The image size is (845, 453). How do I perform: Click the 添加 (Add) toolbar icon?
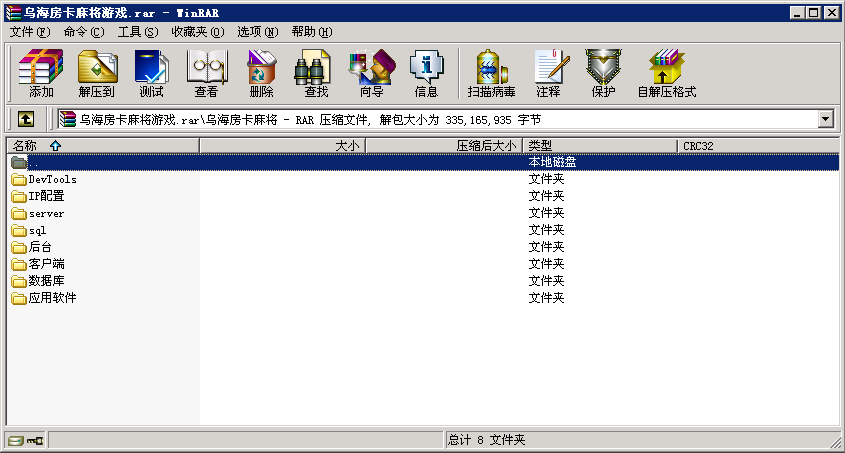click(x=41, y=73)
